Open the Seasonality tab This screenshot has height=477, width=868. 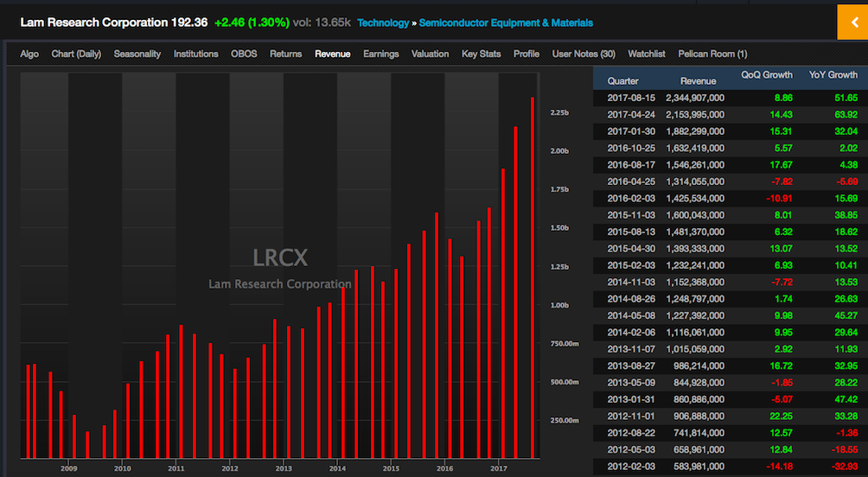[x=137, y=54]
